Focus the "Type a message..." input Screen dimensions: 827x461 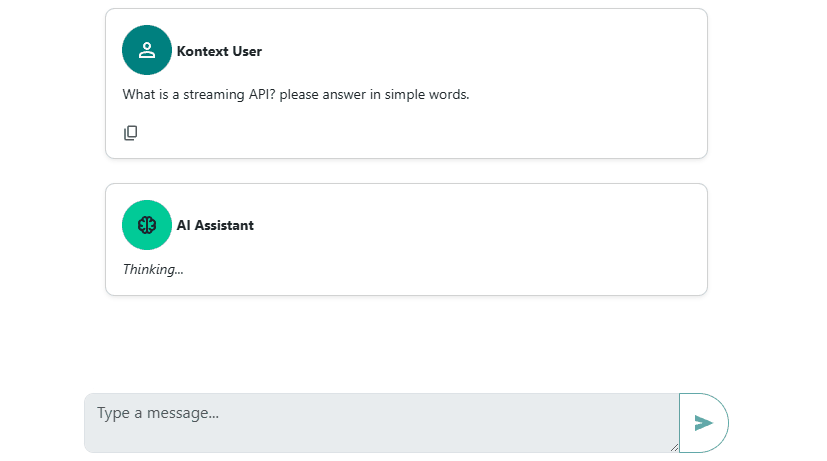(380, 422)
